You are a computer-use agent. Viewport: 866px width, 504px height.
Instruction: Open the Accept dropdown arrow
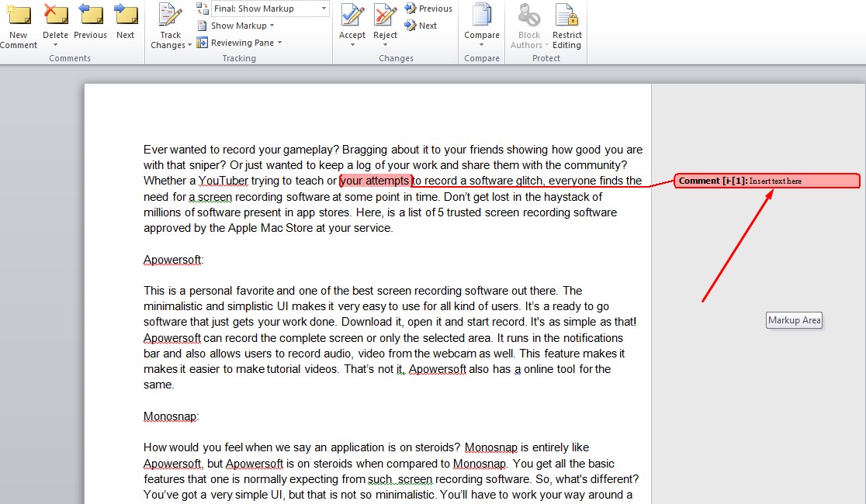pyautogui.click(x=352, y=45)
